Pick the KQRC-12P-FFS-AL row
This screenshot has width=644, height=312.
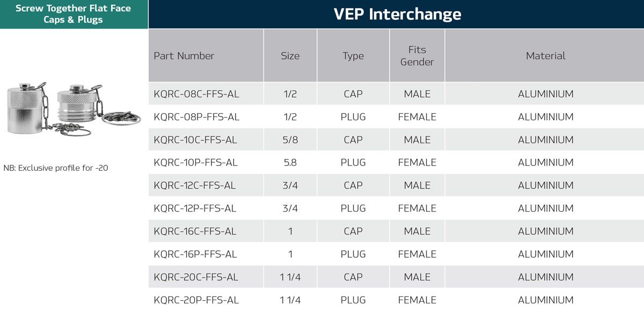tap(195, 208)
